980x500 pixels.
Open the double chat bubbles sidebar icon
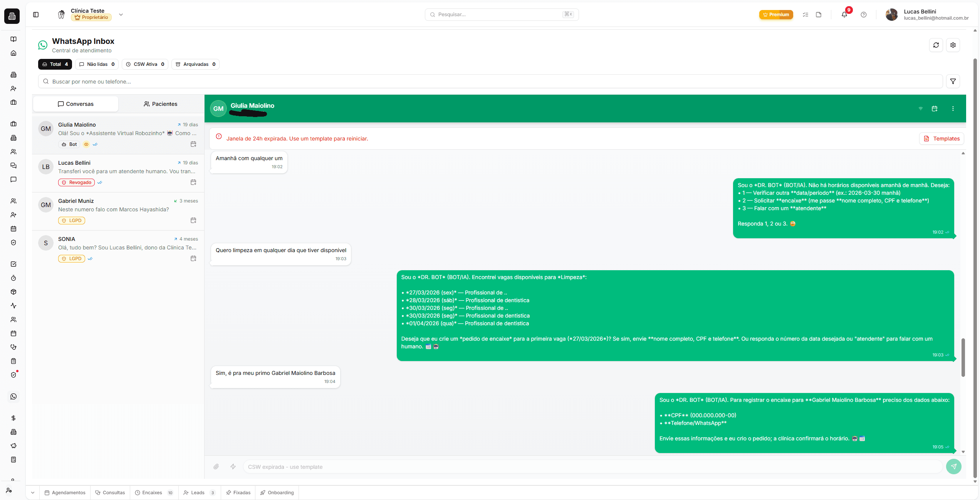pyautogui.click(x=13, y=166)
